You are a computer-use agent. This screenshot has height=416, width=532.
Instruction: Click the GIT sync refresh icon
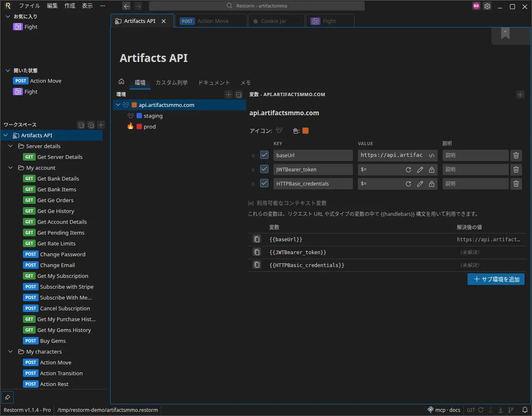(x=481, y=410)
